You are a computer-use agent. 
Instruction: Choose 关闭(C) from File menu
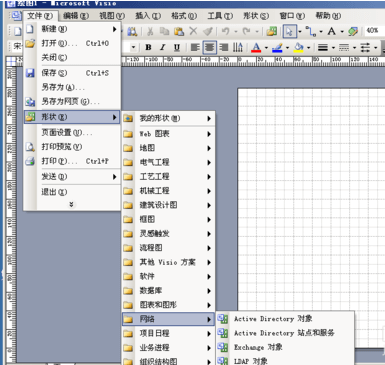[x=72, y=57]
